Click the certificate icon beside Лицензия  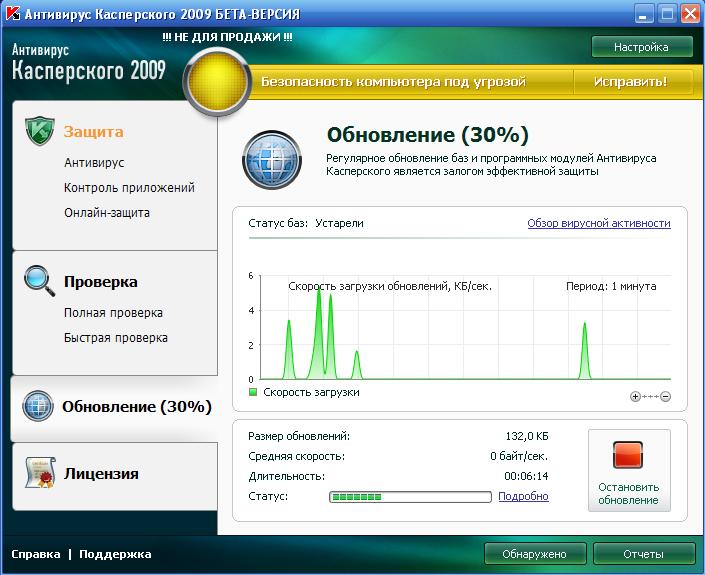point(40,472)
